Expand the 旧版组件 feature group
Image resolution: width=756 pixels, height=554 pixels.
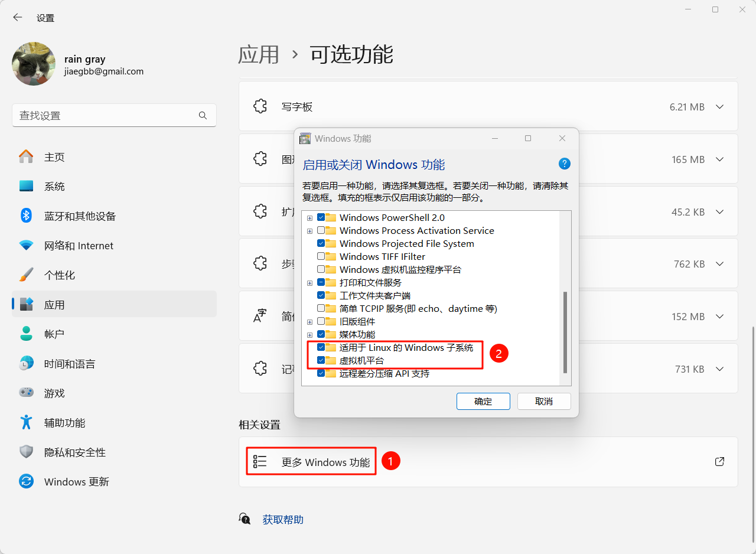click(309, 321)
